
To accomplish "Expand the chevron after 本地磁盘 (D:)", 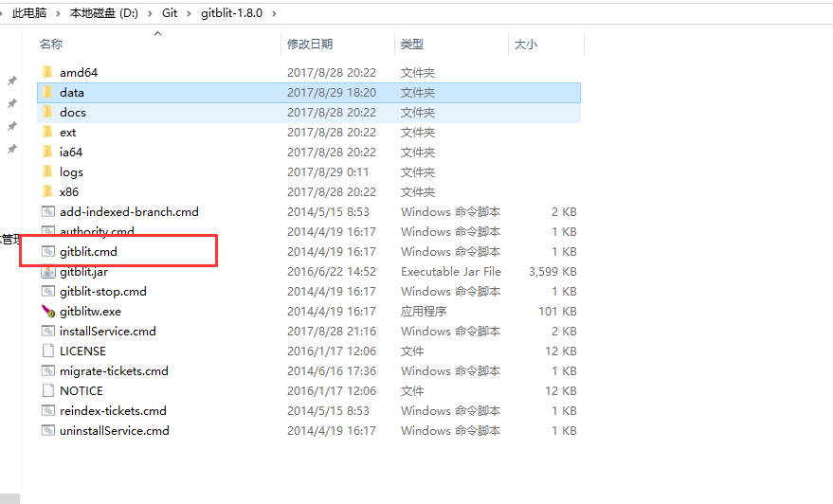I will click(150, 13).
